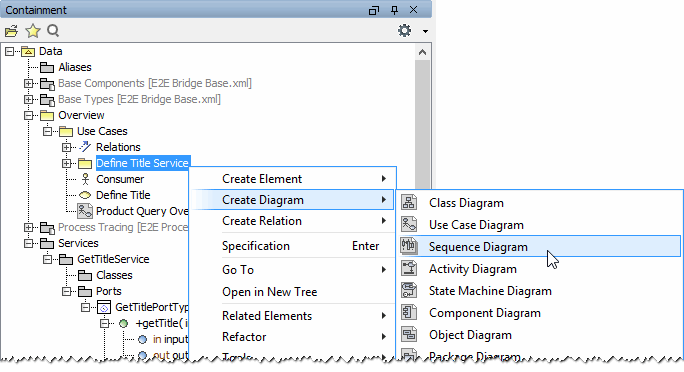Viewport: 684px width, 372px height.
Task: Toggle floating mode of Containment panel
Action: click(374, 10)
